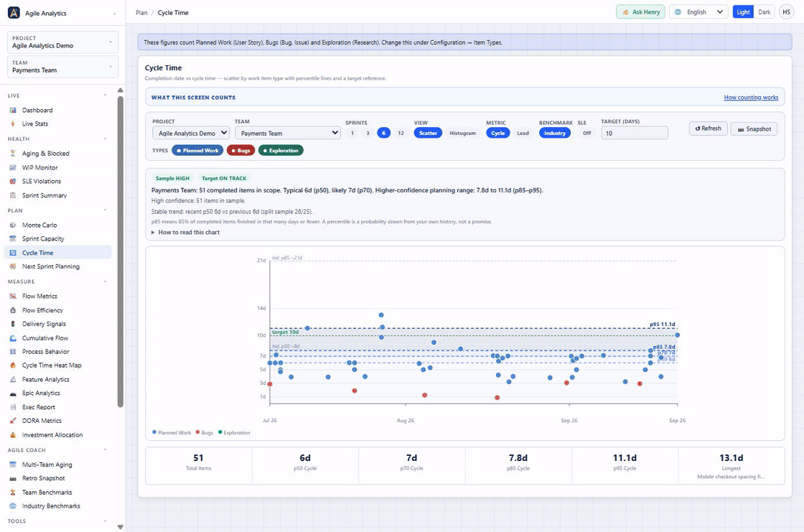Click the Dashboard icon in sidebar

[x=13, y=111]
